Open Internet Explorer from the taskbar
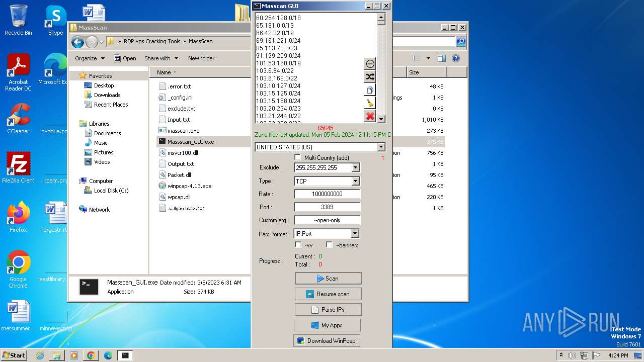This screenshot has width=644, height=362. click(40, 355)
